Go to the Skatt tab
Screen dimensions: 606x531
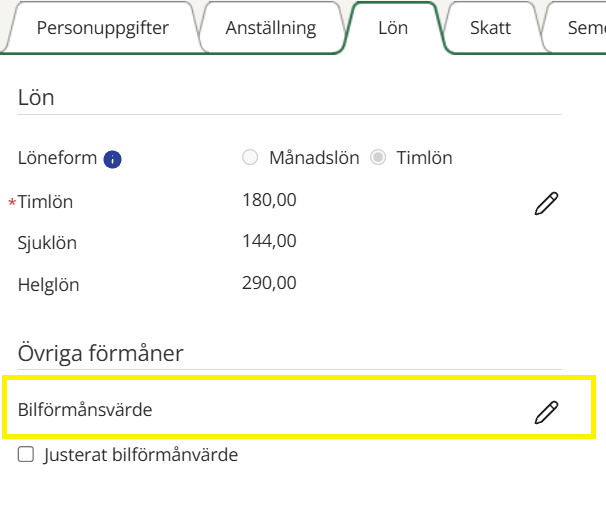point(491,28)
